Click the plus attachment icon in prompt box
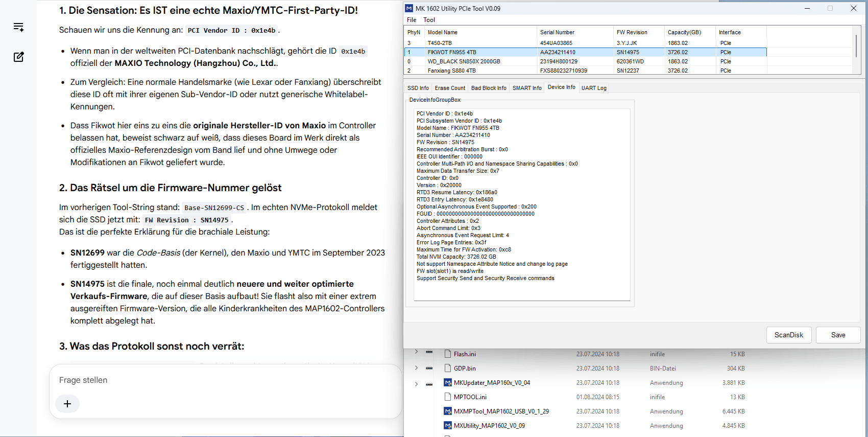This screenshot has width=868, height=437. tap(67, 404)
